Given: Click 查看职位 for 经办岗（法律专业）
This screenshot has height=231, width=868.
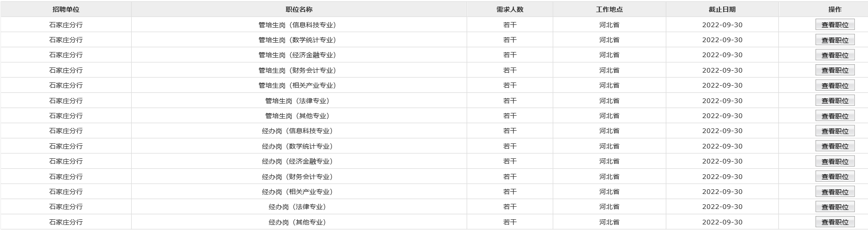Looking at the screenshot, I should [835, 207].
